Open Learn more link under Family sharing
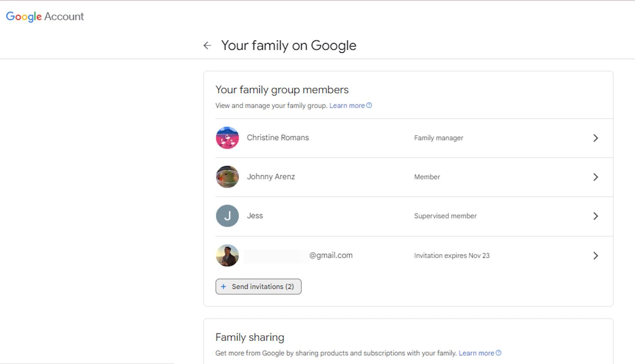 [x=476, y=353]
